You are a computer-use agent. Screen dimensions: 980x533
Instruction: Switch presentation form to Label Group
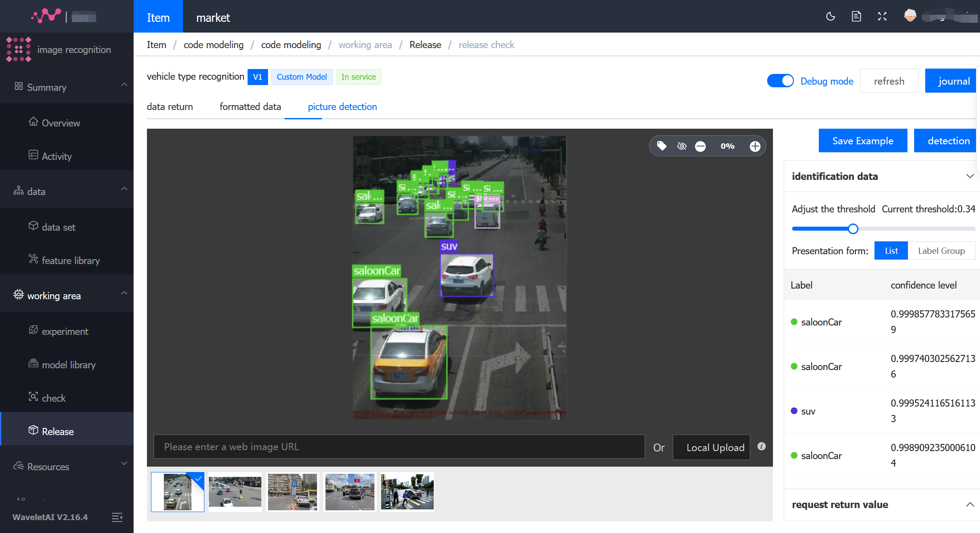coord(941,250)
